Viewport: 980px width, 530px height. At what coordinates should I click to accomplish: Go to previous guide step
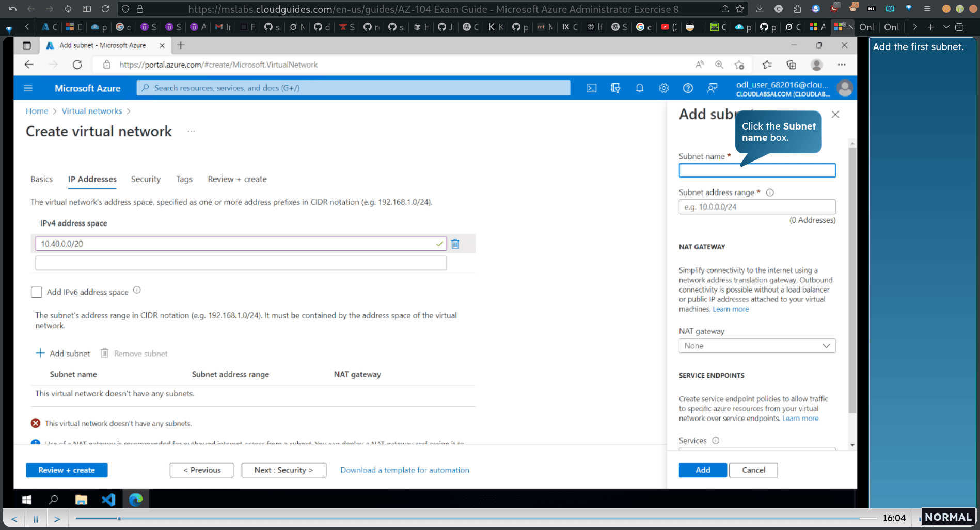coord(14,519)
